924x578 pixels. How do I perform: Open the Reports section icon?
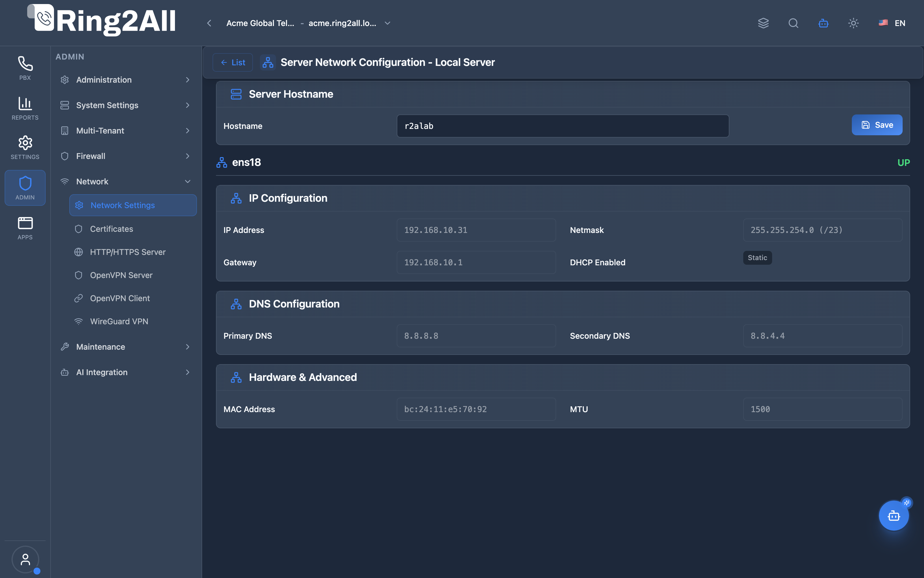coord(25,108)
